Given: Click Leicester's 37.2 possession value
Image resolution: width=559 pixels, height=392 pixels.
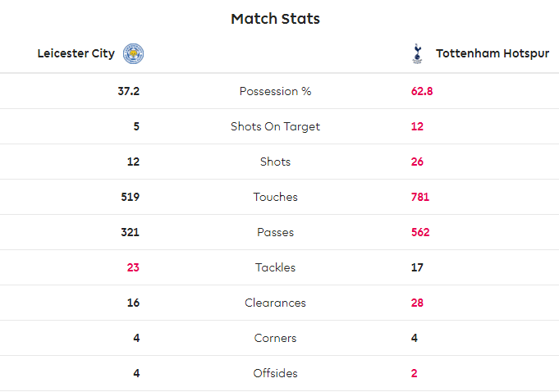Looking at the screenshot, I should point(129,91).
